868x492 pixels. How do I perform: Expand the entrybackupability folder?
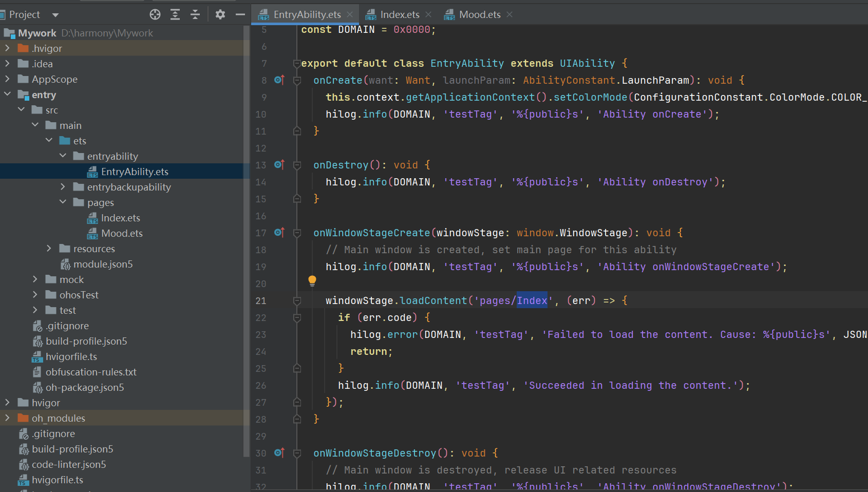63,187
